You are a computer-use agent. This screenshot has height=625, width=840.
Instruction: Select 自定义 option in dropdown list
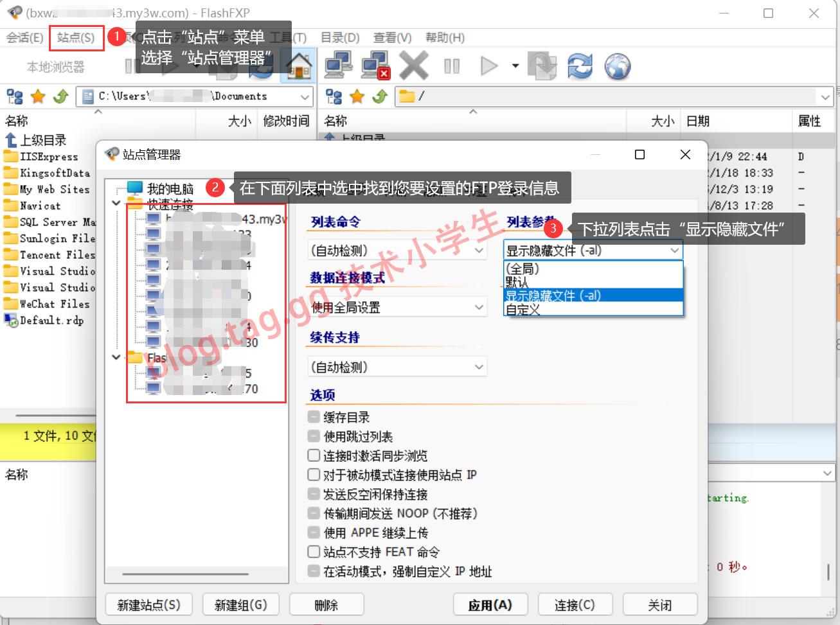tap(524, 310)
